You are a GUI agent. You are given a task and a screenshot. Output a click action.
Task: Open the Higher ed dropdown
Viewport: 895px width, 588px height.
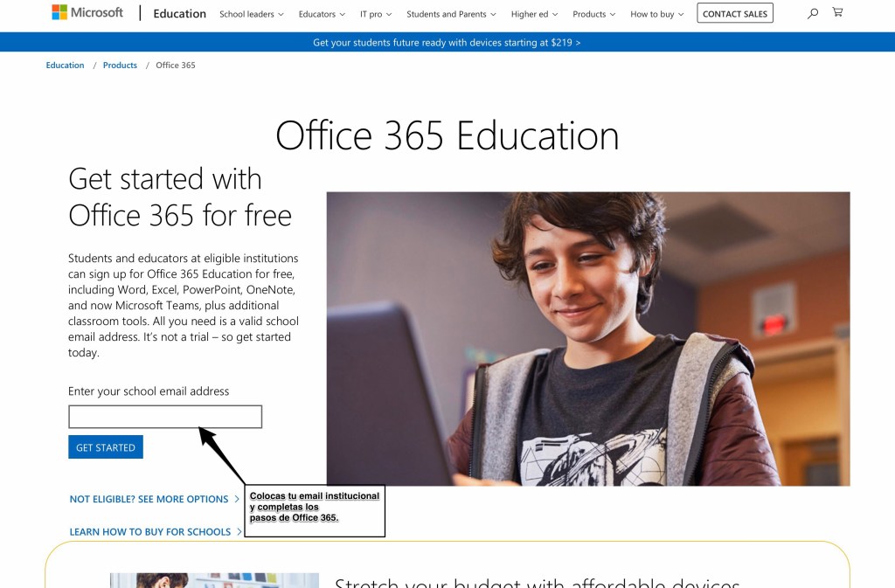[535, 14]
